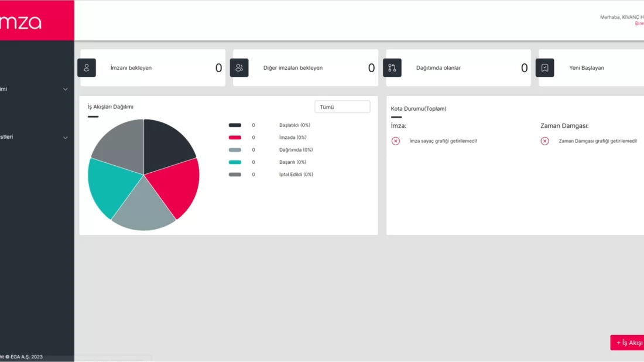The height and width of the screenshot is (362, 644).
Task: Click the Diğer imzaları bekleyen people icon
Action: [239, 68]
